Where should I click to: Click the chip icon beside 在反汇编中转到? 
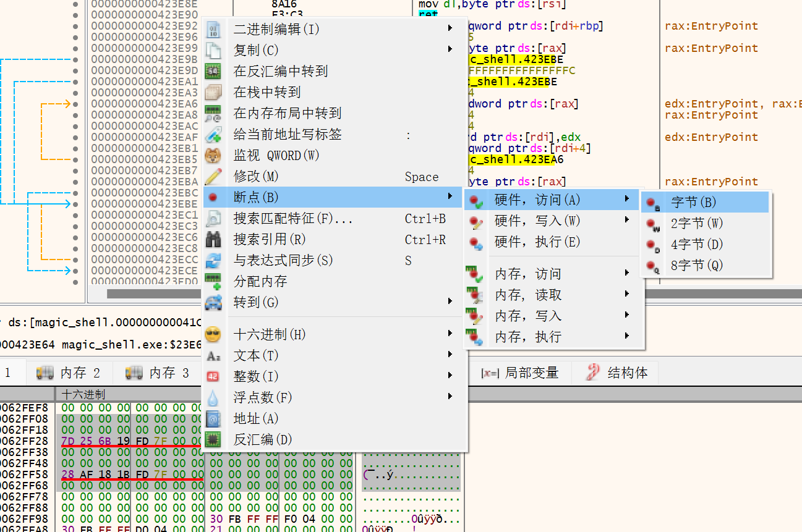pyautogui.click(x=213, y=71)
